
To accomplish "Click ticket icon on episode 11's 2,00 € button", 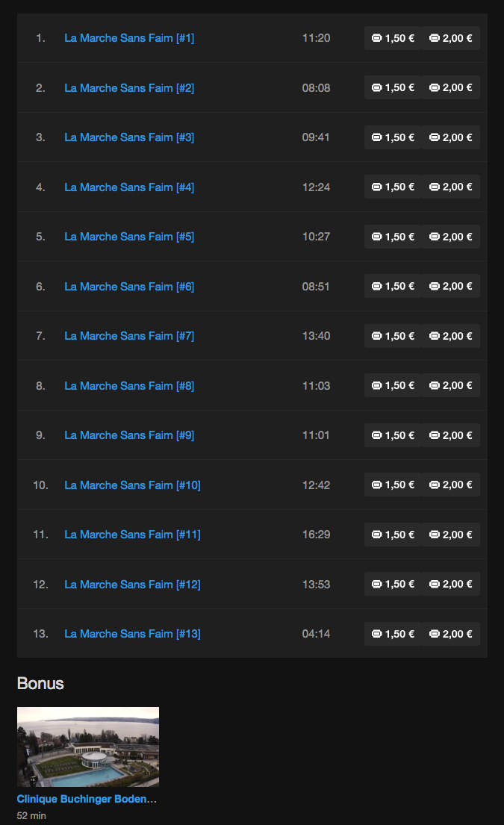I will [x=434, y=535].
